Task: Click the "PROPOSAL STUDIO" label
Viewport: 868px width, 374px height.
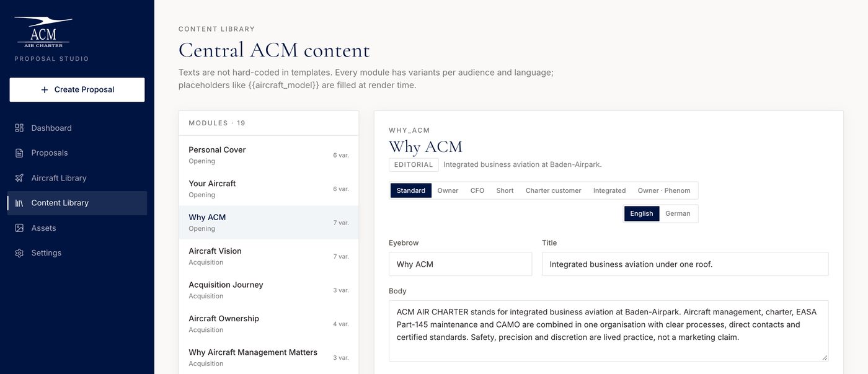Action: pyautogui.click(x=51, y=59)
